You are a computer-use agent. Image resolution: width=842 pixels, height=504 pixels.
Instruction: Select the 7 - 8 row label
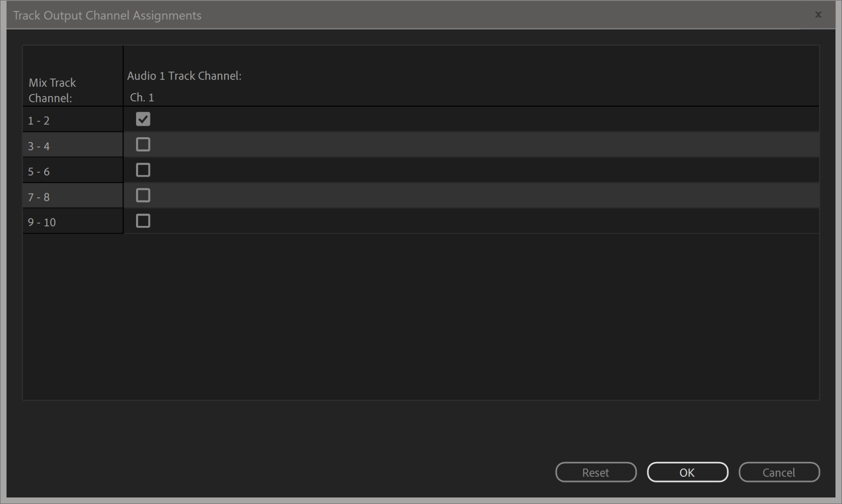39,196
